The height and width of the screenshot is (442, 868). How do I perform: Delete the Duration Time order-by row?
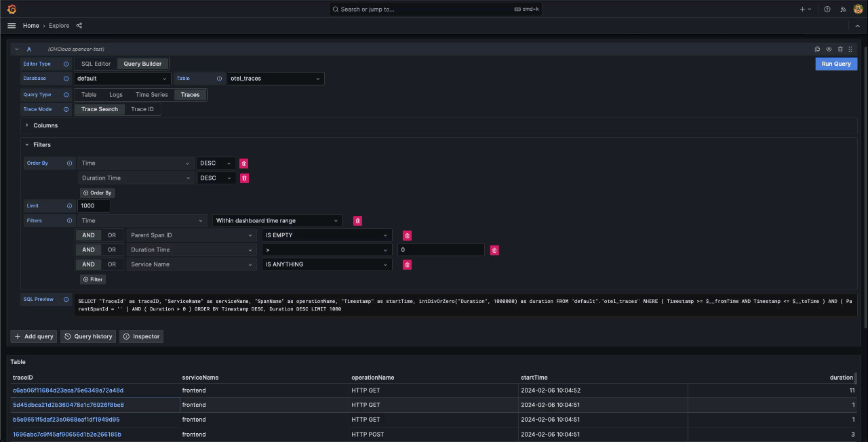245,178
